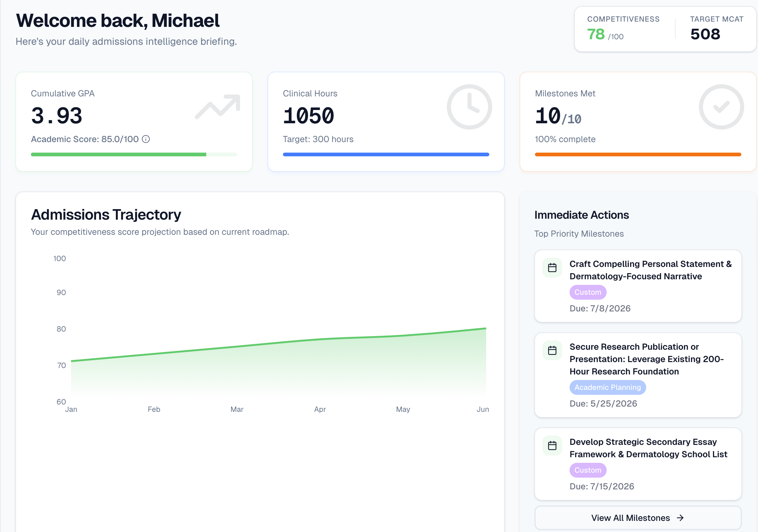Click the 60 label on chart y-axis
Screen dimensions: 758x532
[x=61, y=402]
